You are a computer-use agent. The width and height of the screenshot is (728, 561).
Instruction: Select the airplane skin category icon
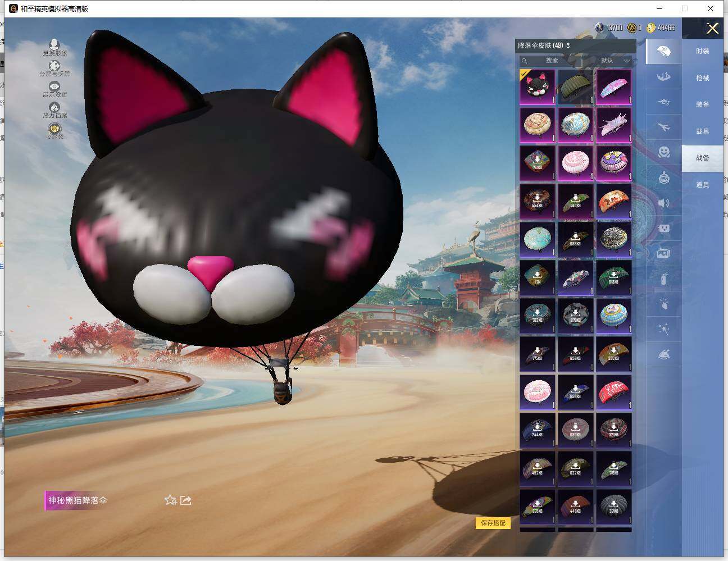tap(663, 127)
